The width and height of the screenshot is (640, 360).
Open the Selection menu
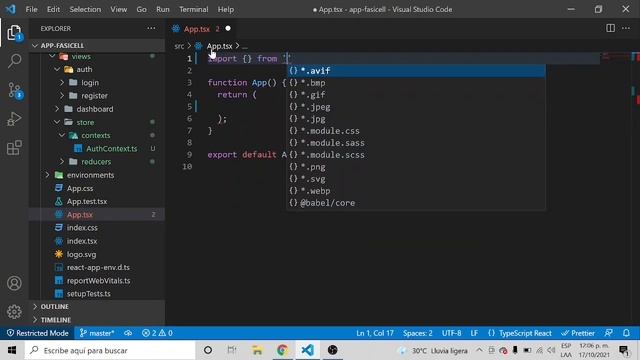point(85,9)
